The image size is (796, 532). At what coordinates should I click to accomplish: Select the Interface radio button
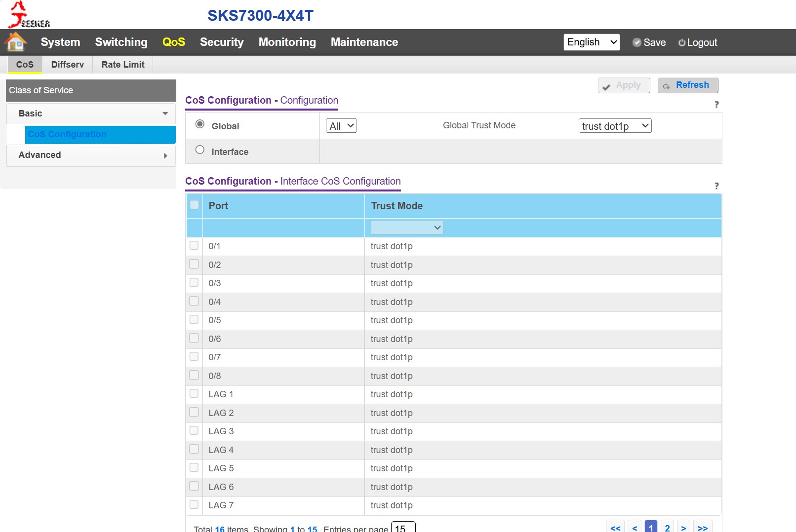[200, 150]
